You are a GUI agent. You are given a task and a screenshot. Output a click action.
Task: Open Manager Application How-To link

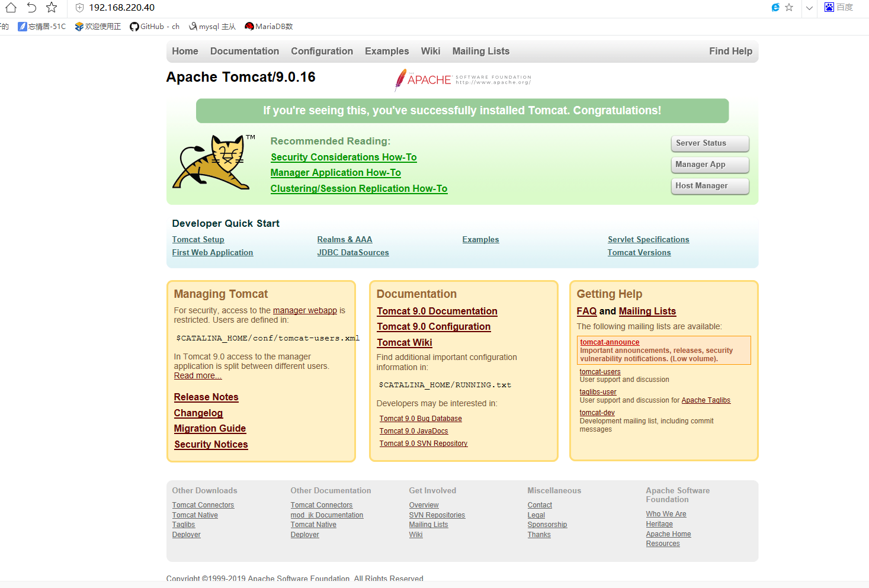(x=336, y=173)
